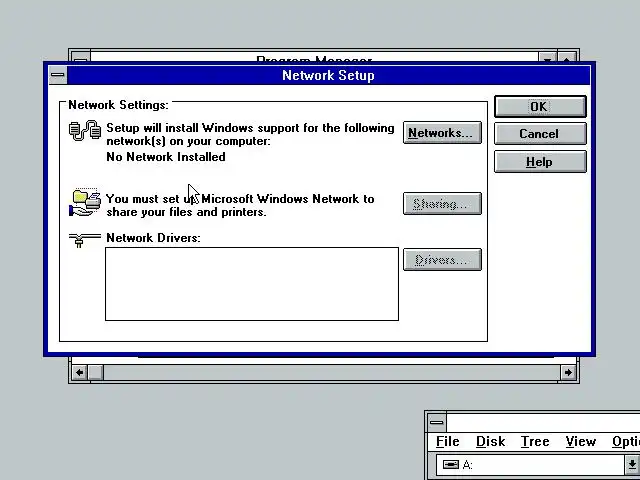The width and height of the screenshot is (640, 480).
Task: Open the View menu in File Manager
Action: coord(580,442)
